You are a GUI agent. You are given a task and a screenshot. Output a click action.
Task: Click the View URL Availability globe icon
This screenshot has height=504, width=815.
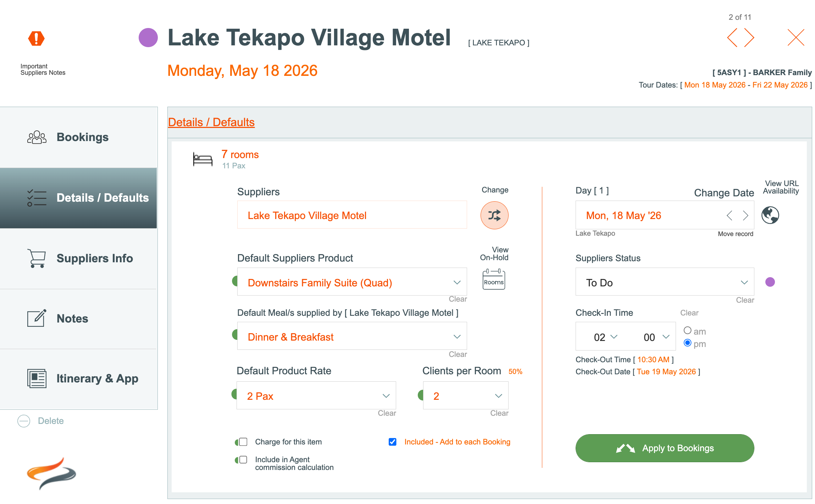[770, 215]
